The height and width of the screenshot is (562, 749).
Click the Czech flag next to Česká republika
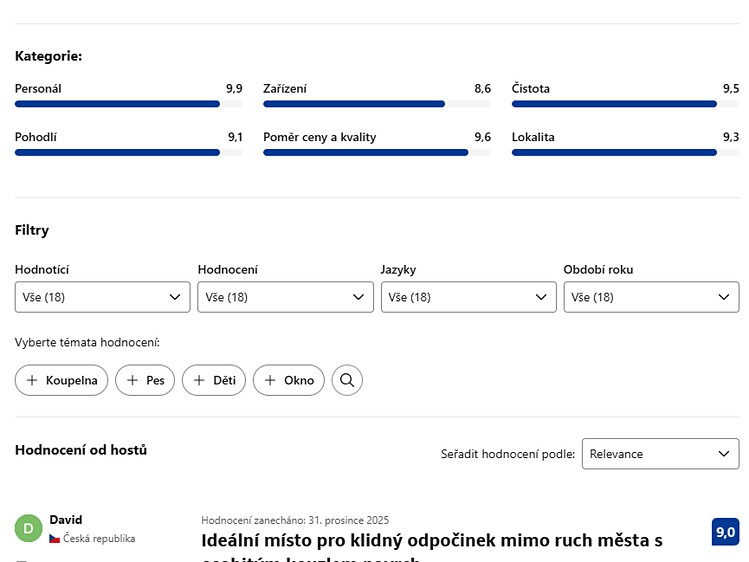coord(54,539)
